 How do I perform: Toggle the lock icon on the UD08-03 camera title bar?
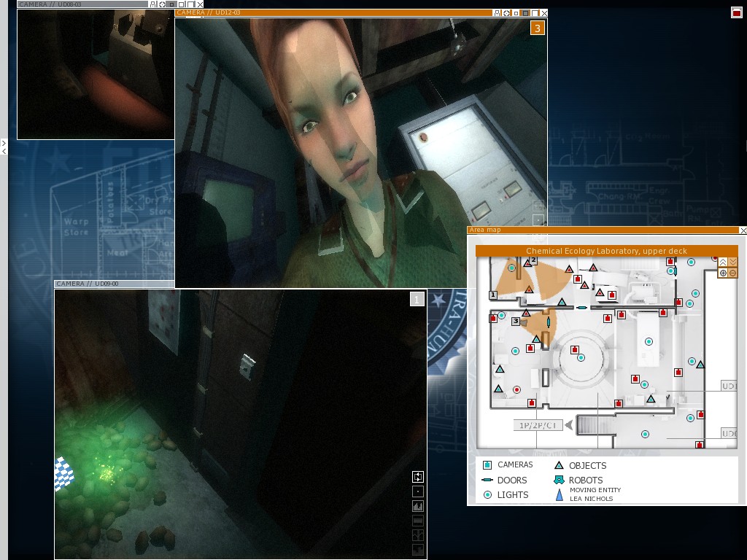click(153, 4)
